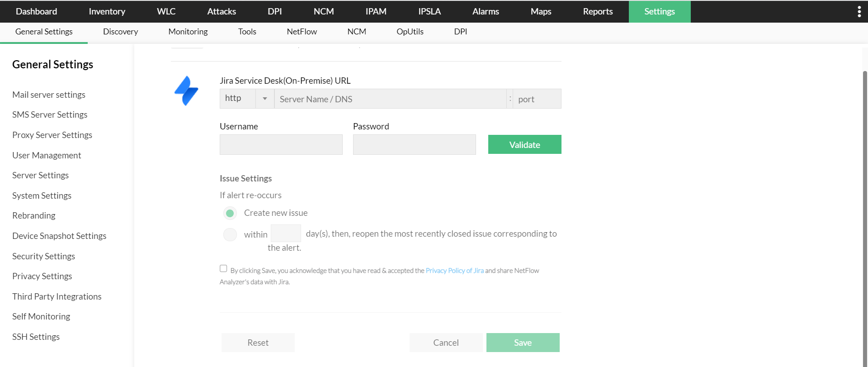
Task: Go to the Alarms tab
Action: pyautogui.click(x=486, y=12)
